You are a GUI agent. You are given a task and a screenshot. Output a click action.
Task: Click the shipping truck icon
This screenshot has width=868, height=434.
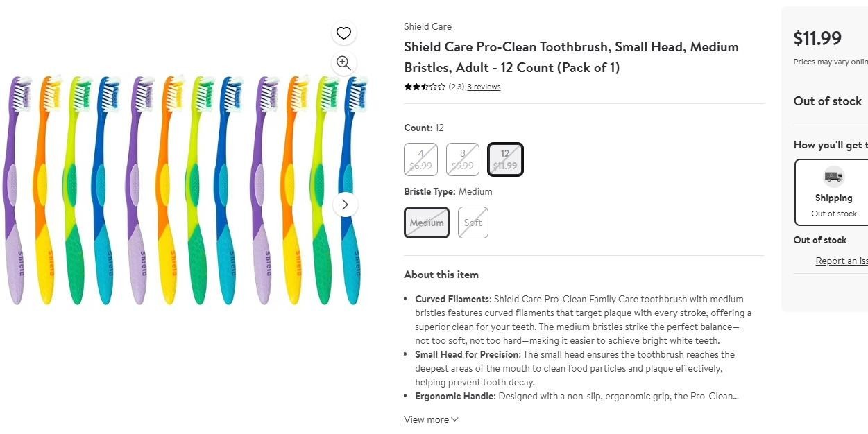coord(833,176)
